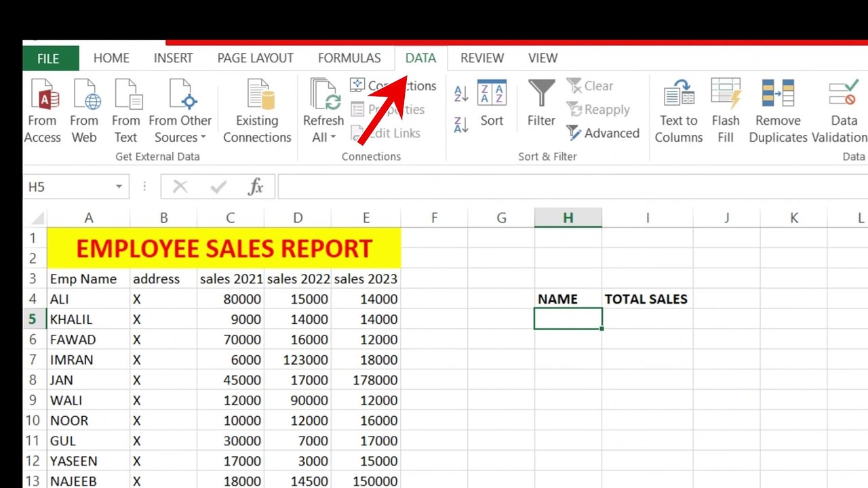Select the cell containing WALI
Image resolution: width=868 pixels, height=488 pixels.
[88, 401]
